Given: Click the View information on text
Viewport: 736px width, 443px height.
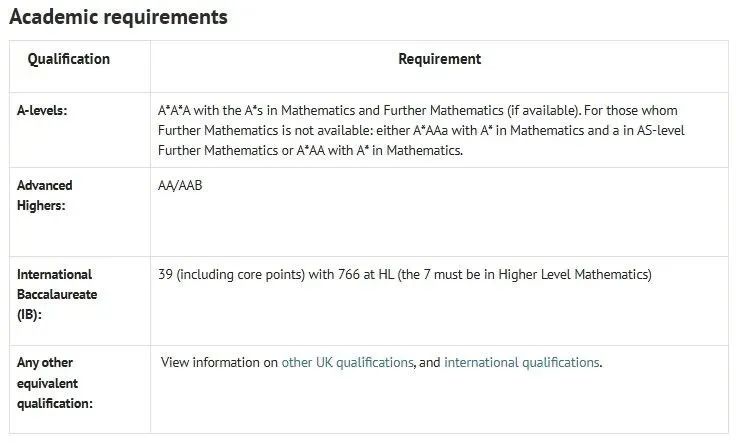Looking at the screenshot, I should pos(219,362).
